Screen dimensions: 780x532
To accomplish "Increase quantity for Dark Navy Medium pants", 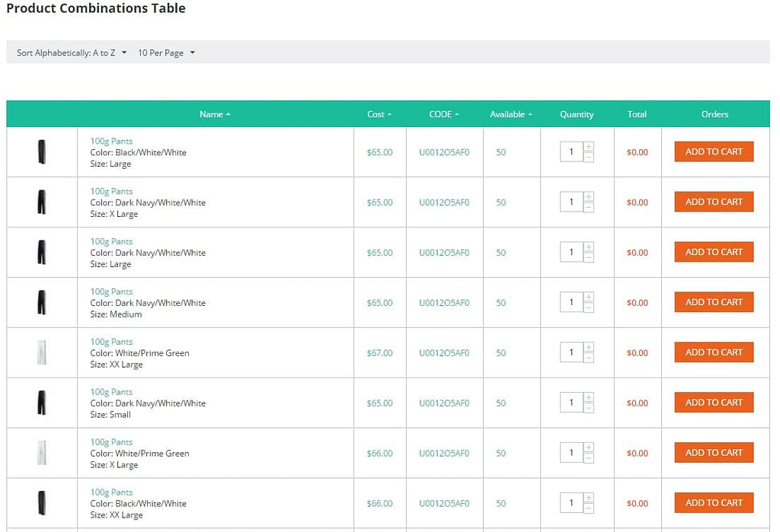I will tap(589, 298).
